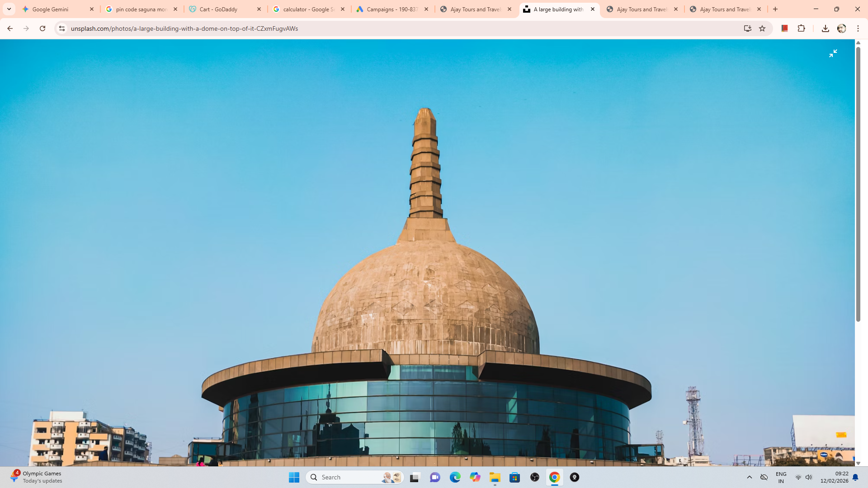Click the red dictionary extension icon
Screen dimensions: 868x488
pyautogui.click(x=785, y=28)
